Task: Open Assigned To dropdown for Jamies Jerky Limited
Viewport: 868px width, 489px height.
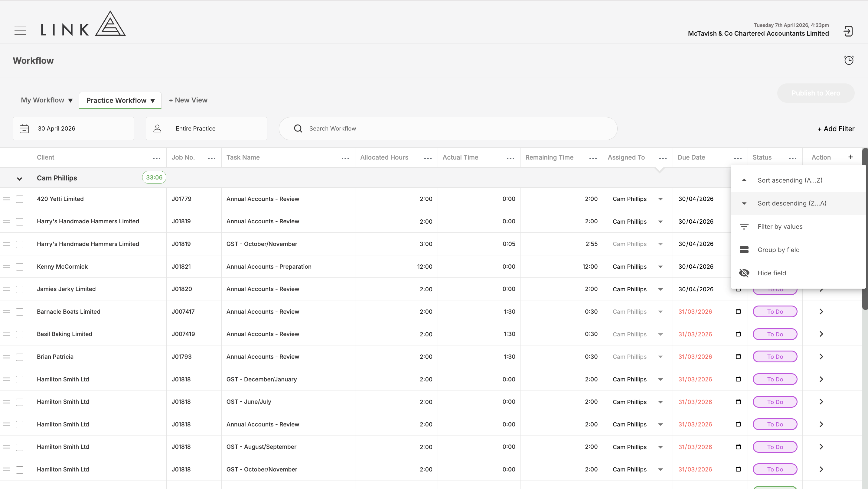Action: [661, 289]
